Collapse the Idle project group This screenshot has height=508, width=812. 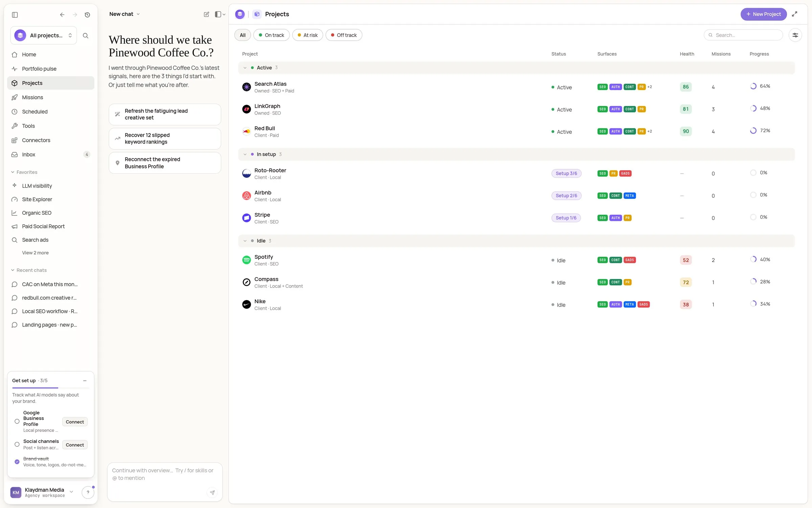pos(245,241)
